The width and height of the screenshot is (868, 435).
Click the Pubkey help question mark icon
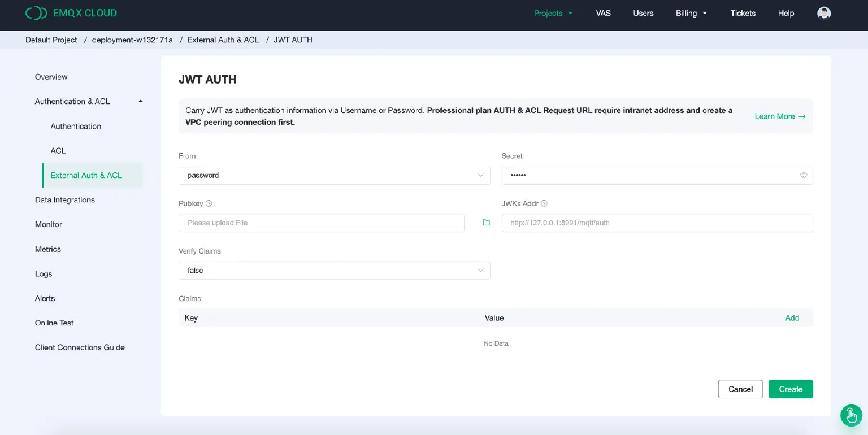[x=207, y=203]
